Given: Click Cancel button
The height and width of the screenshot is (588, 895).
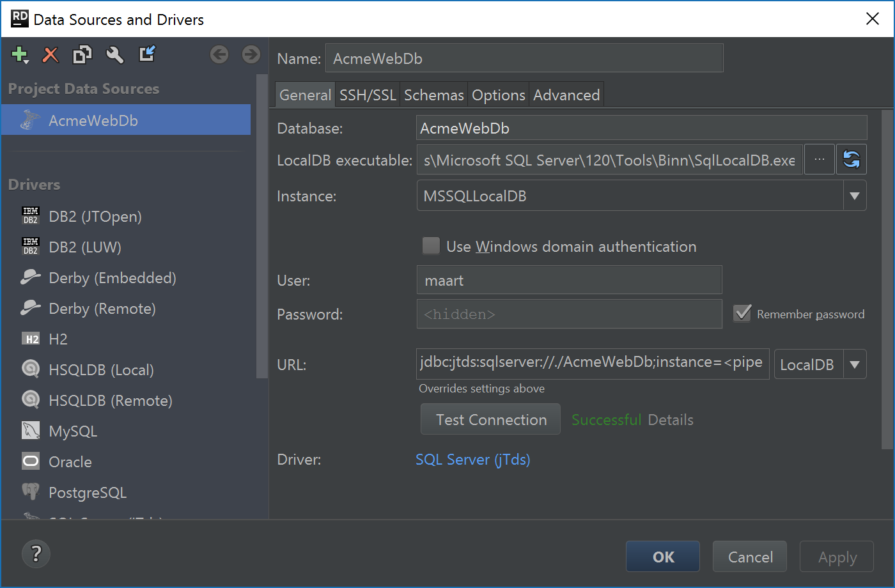Looking at the screenshot, I should pyautogui.click(x=750, y=557).
